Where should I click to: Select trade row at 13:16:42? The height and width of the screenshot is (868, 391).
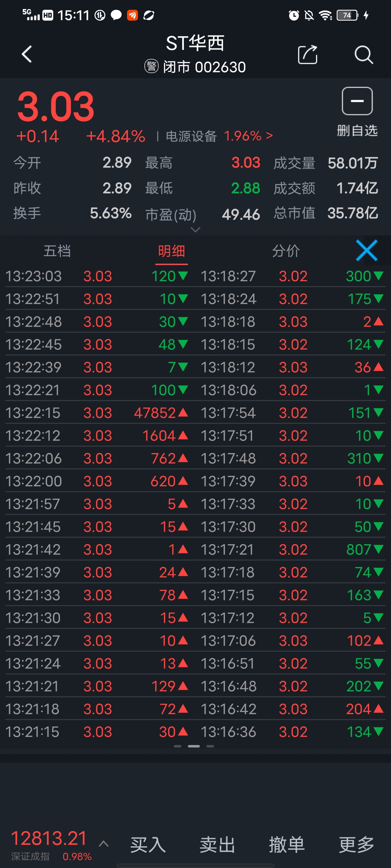[293, 709]
